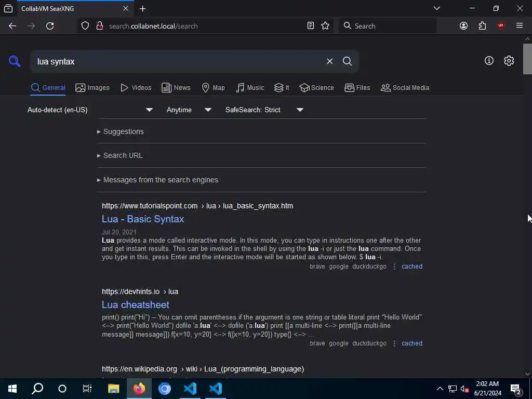
Task: Open the Firefox hamburger menu
Action: [x=519, y=26]
